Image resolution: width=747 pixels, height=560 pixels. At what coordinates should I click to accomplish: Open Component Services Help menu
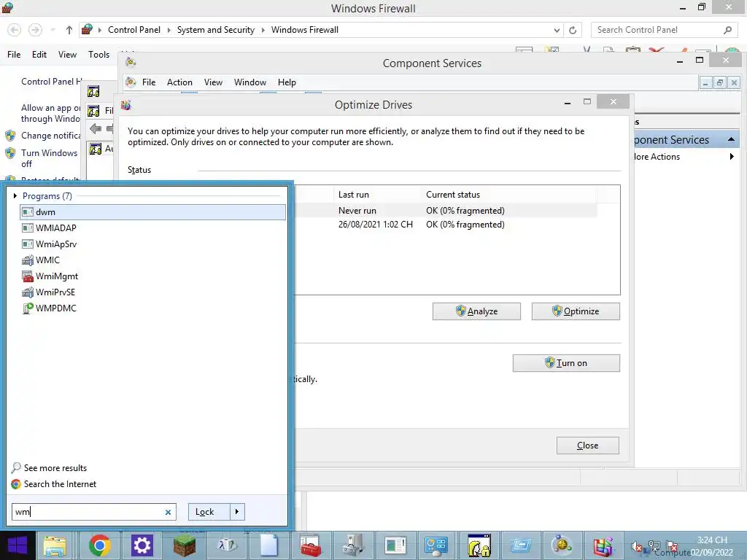287,82
